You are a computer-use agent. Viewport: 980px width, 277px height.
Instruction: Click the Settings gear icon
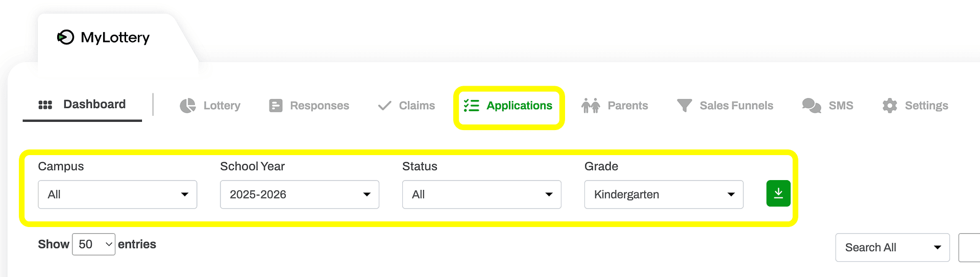[x=890, y=106]
